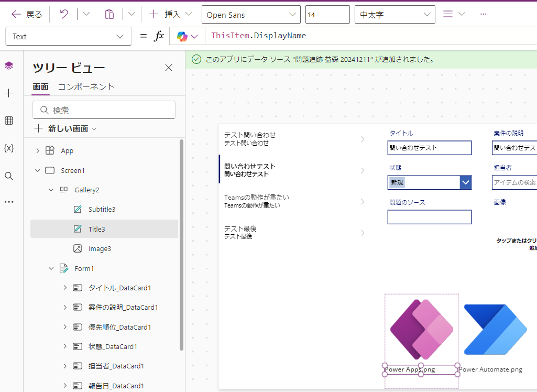The image size is (537, 392).
Task: Click the chevron on テスト最後 gallery row
Action: tap(363, 233)
